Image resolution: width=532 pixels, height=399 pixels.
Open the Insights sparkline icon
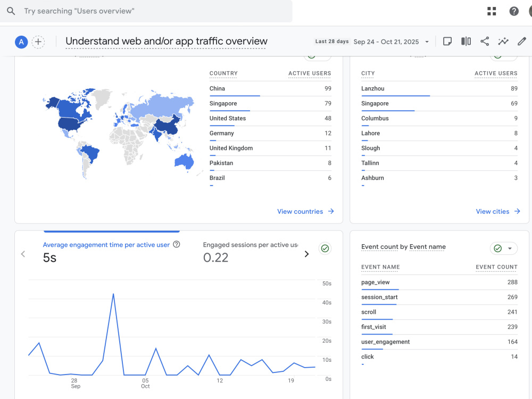pyautogui.click(x=503, y=41)
